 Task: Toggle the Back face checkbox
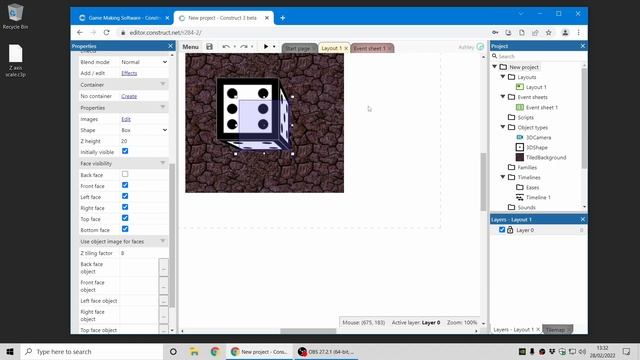125,174
